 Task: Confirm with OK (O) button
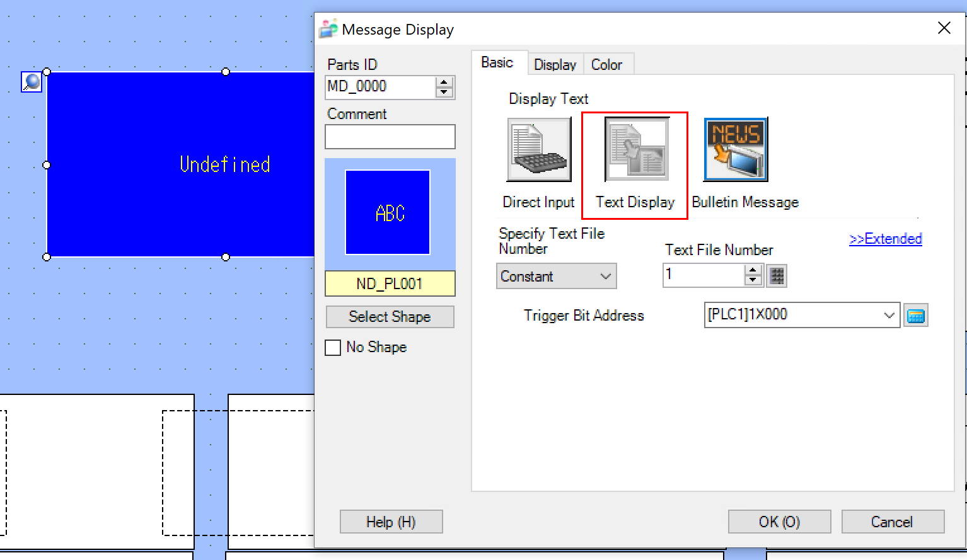click(x=780, y=522)
